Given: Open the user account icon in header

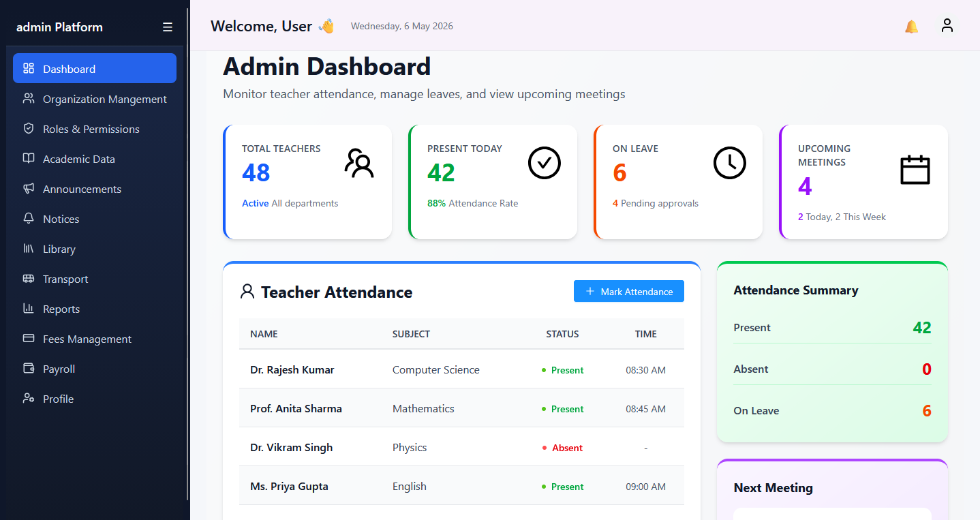Looking at the screenshot, I should tap(947, 26).
